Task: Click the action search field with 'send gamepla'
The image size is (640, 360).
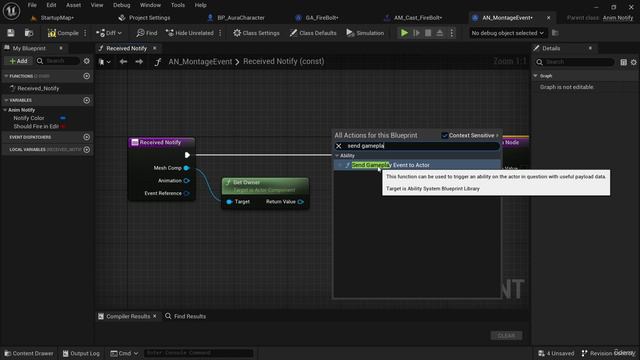Action: point(422,146)
